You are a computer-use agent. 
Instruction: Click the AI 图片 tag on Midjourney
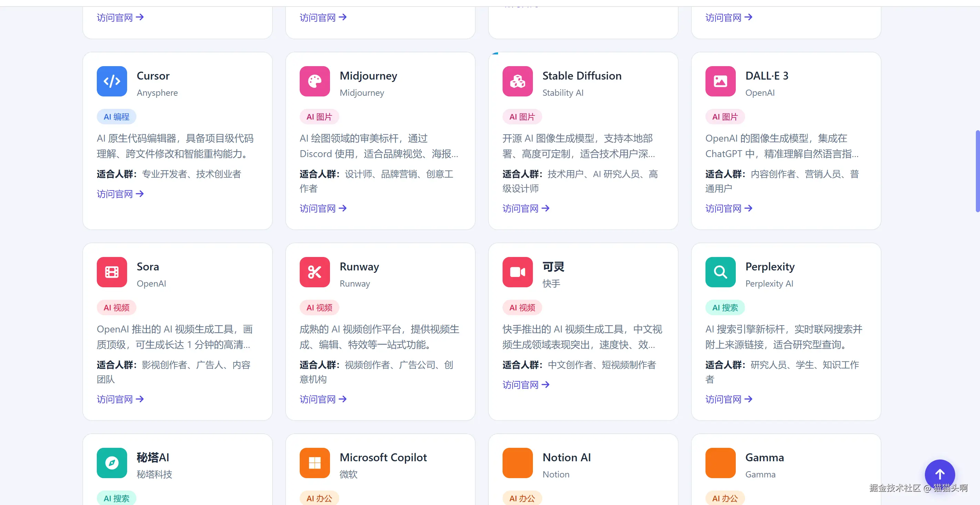[x=319, y=117]
